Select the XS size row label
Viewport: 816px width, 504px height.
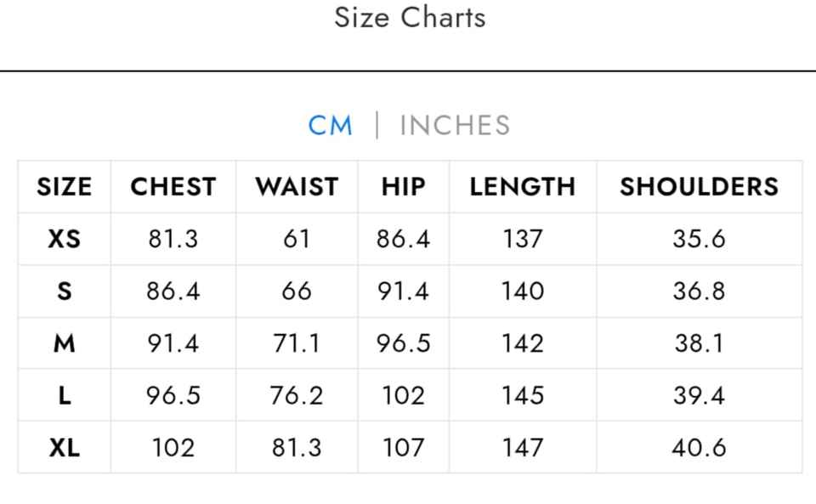pyautogui.click(x=65, y=239)
